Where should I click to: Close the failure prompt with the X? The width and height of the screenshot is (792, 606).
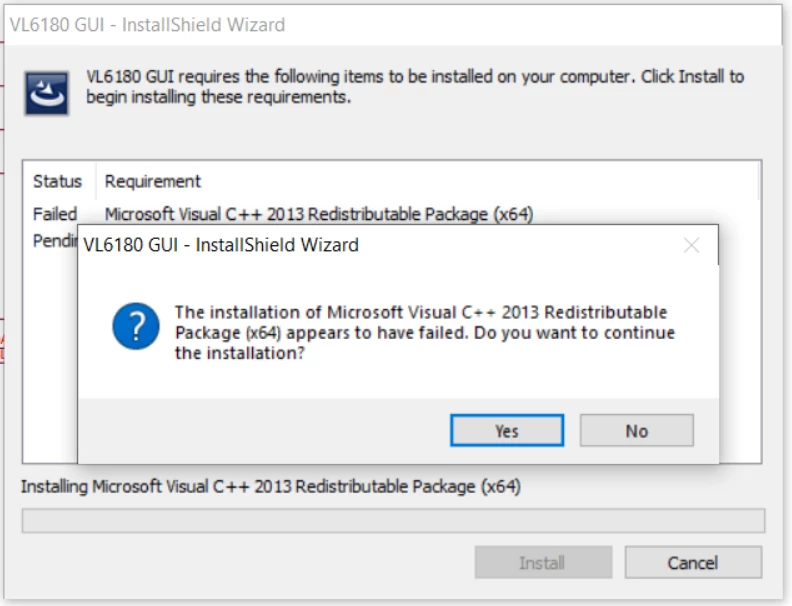[691, 245]
